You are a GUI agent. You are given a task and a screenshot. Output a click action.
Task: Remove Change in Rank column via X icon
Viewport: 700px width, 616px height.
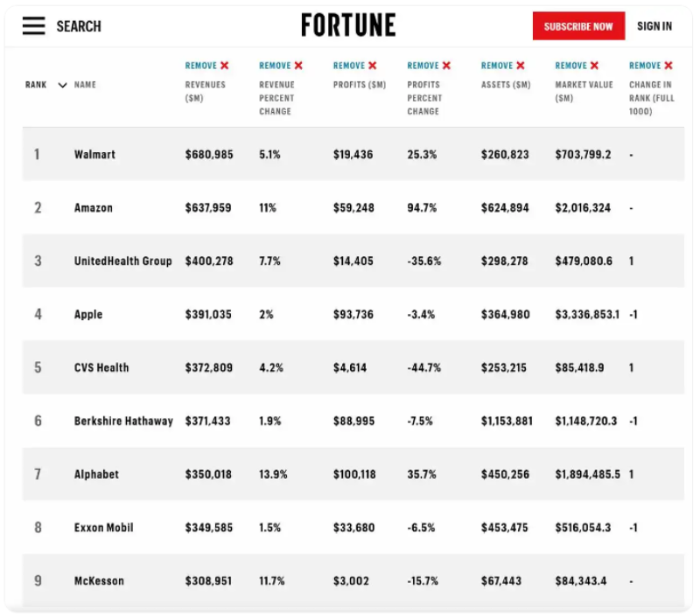[668, 66]
